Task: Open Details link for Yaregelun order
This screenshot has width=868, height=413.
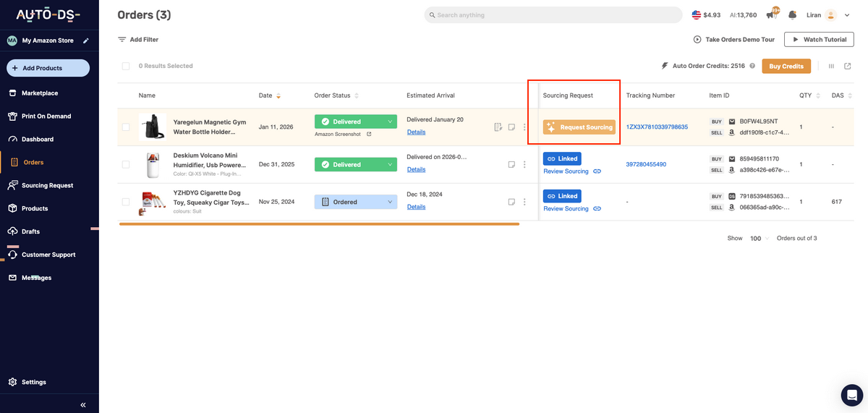Action: [x=416, y=132]
